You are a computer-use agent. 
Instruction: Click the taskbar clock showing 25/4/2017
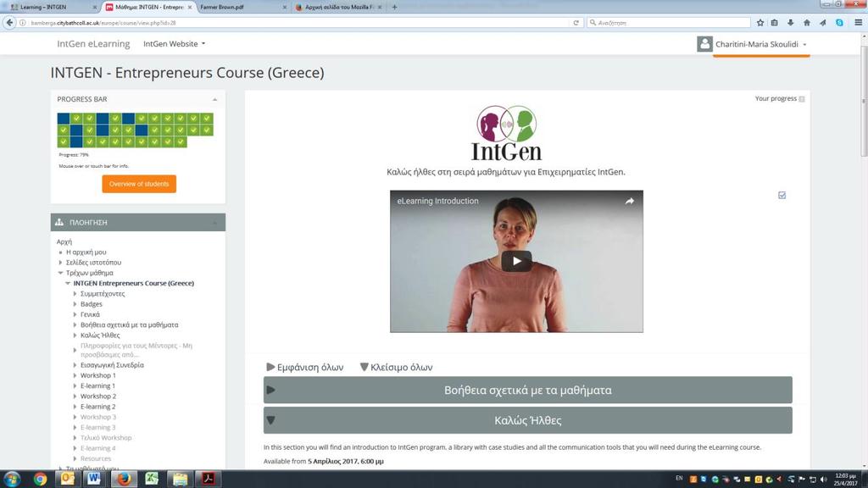(845, 480)
